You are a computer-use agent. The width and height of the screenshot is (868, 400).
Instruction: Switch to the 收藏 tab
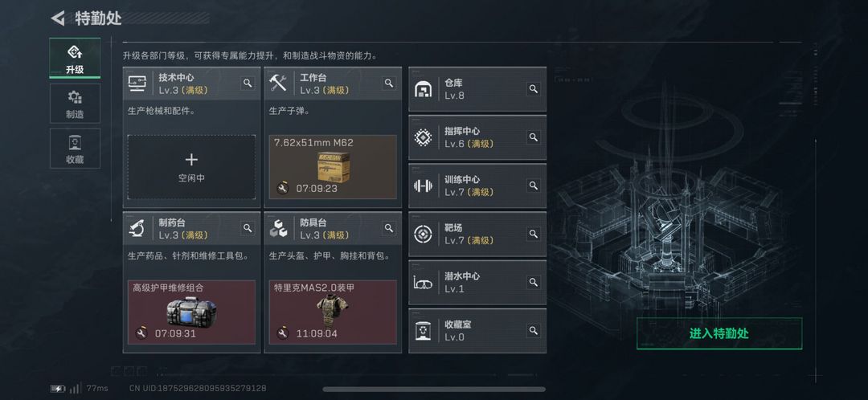75,149
